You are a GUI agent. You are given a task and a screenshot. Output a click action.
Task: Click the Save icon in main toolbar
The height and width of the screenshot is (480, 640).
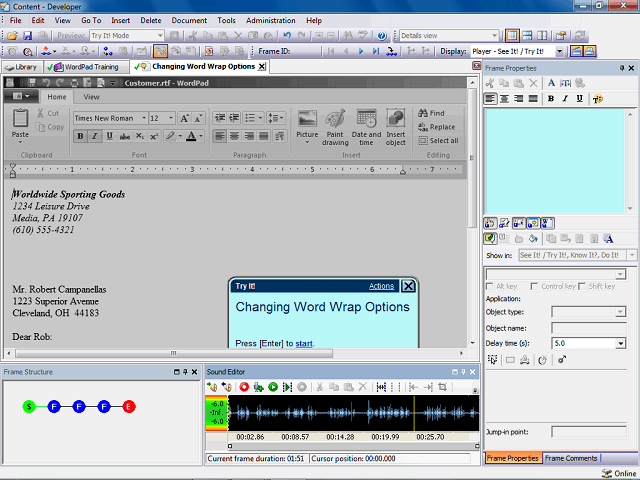[x=27, y=36]
